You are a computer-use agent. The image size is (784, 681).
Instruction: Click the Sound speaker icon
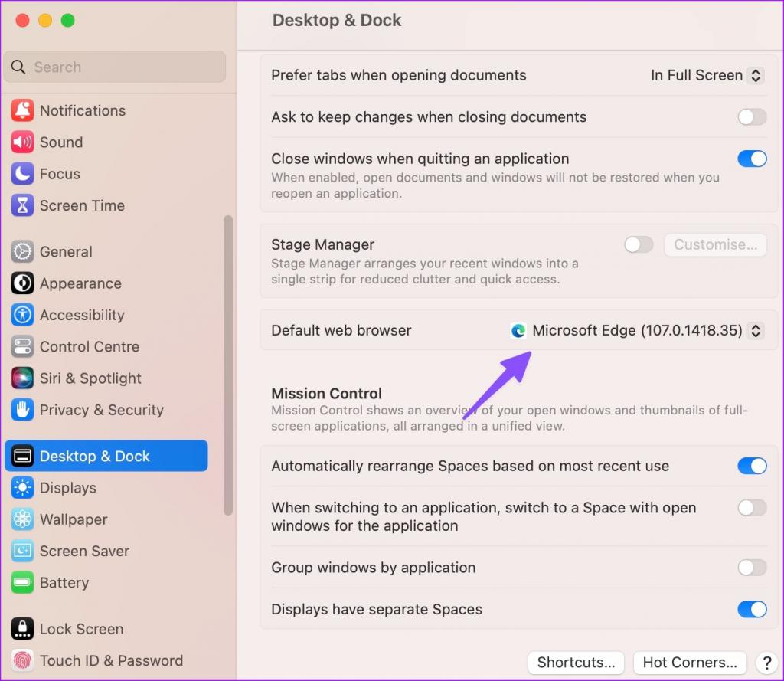coord(22,142)
